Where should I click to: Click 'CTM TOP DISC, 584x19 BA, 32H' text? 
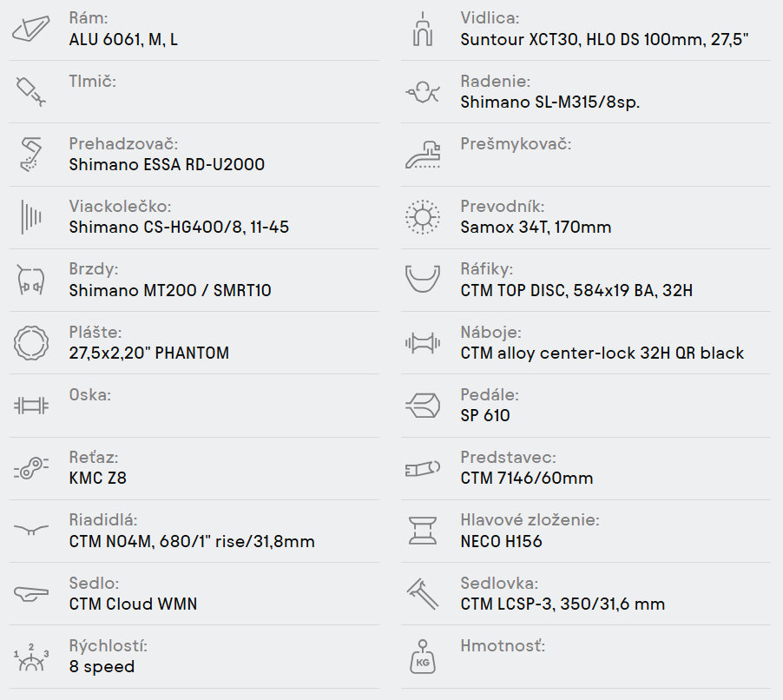pyautogui.click(x=576, y=290)
